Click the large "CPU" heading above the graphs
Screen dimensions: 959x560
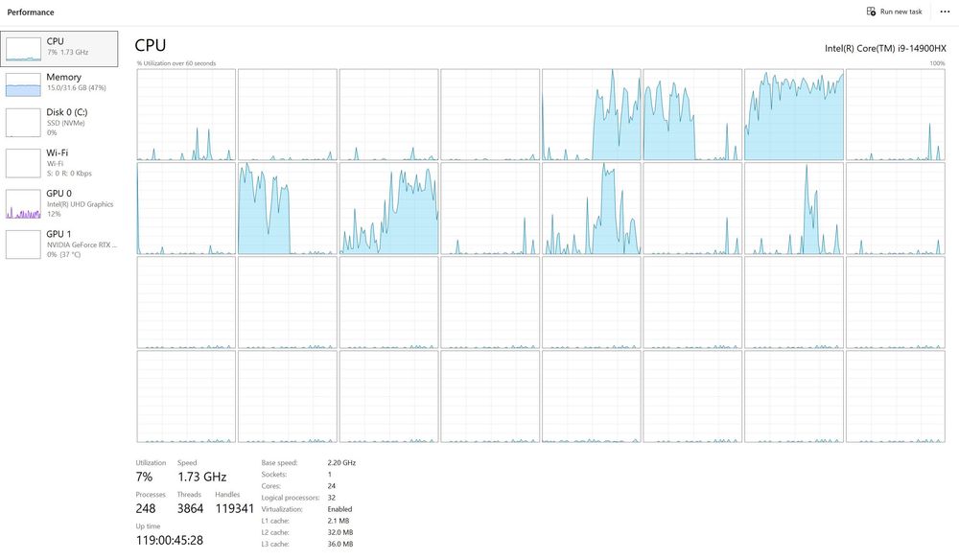pyautogui.click(x=151, y=45)
